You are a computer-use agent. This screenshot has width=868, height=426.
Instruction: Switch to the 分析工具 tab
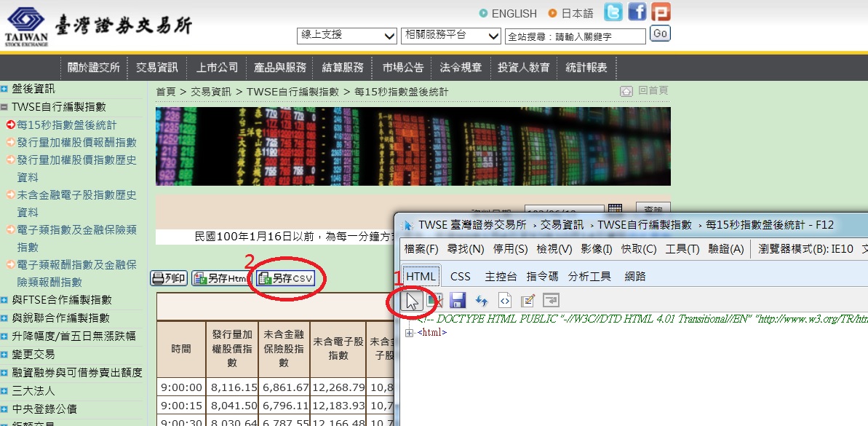pos(589,276)
